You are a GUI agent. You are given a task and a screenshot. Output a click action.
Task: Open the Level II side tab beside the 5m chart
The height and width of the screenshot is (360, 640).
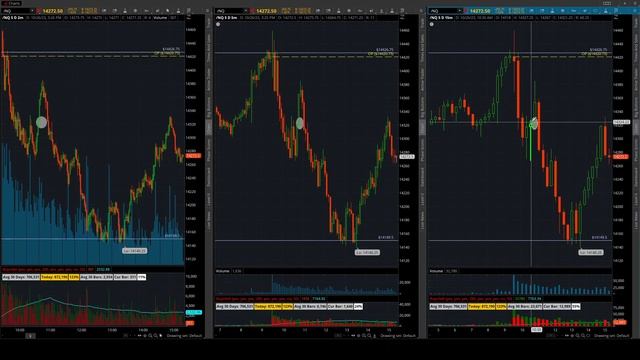click(422, 199)
